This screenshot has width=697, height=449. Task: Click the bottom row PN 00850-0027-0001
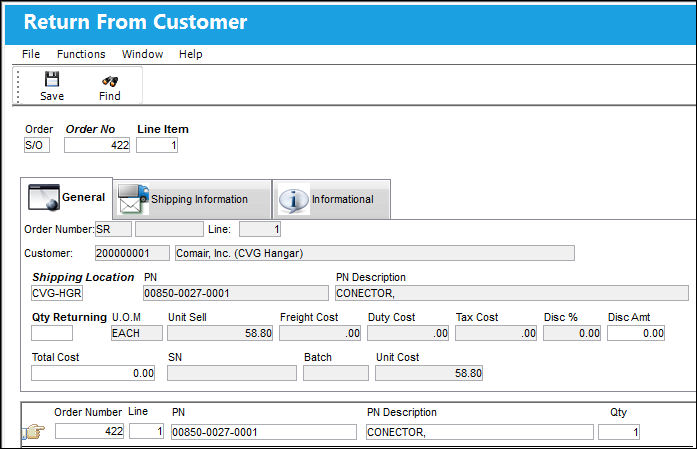(x=264, y=432)
